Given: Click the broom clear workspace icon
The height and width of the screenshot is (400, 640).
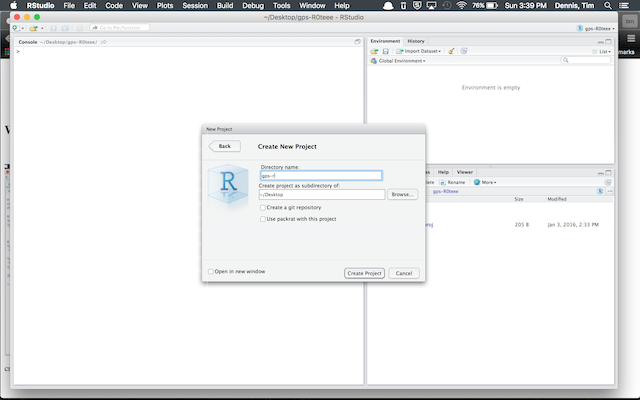Looking at the screenshot, I should (451, 51).
